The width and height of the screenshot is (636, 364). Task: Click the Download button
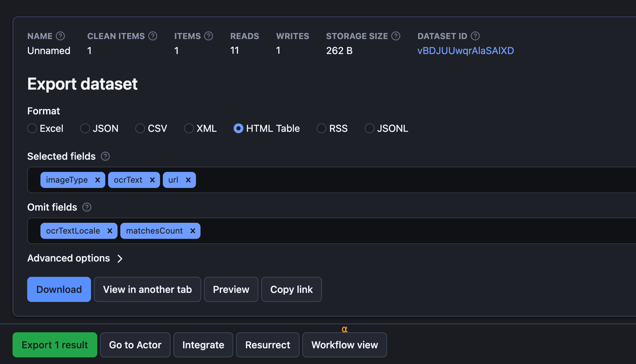coord(59,289)
